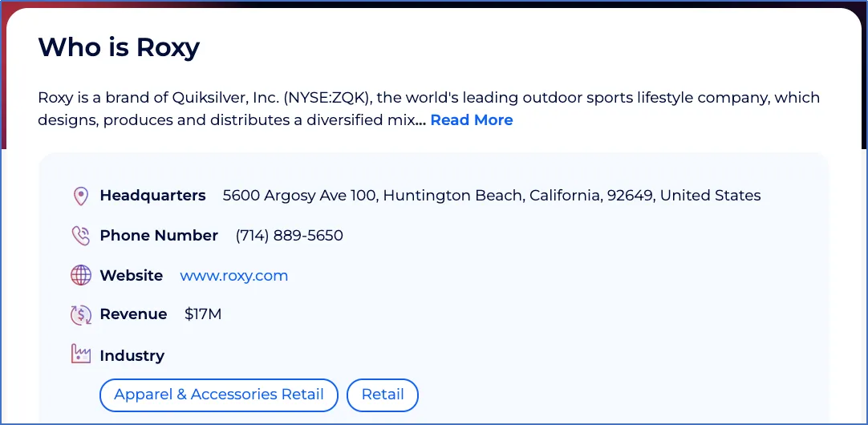This screenshot has height=425, width=868.
Task: Select the Apparel & Accessories Retail tag
Action: coord(219,395)
